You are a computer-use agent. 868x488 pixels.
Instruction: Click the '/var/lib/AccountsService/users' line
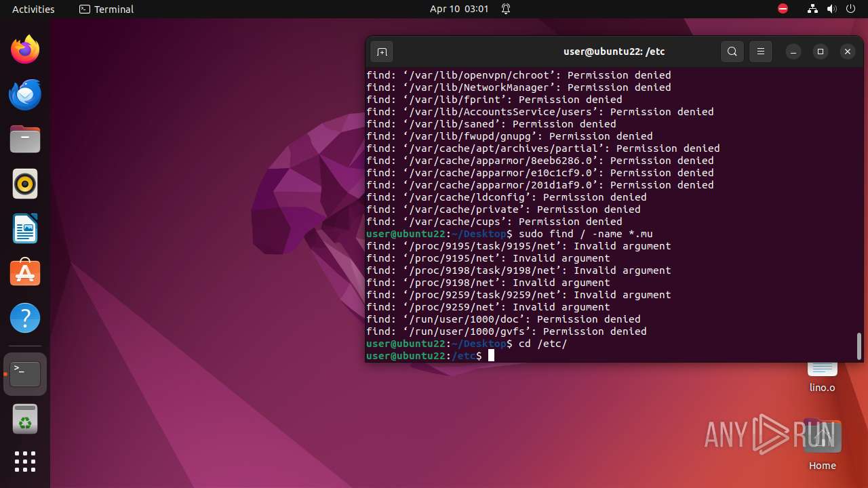click(x=540, y=112)
